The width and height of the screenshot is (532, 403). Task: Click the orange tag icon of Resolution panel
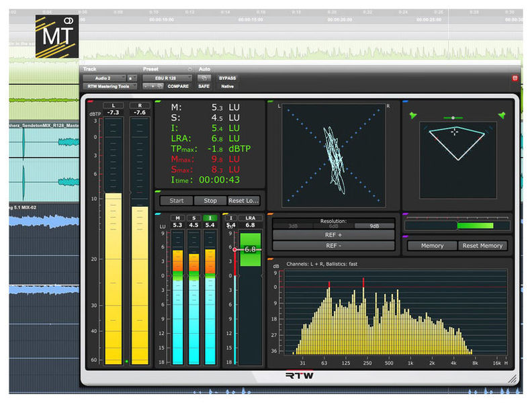click(271, 214)
